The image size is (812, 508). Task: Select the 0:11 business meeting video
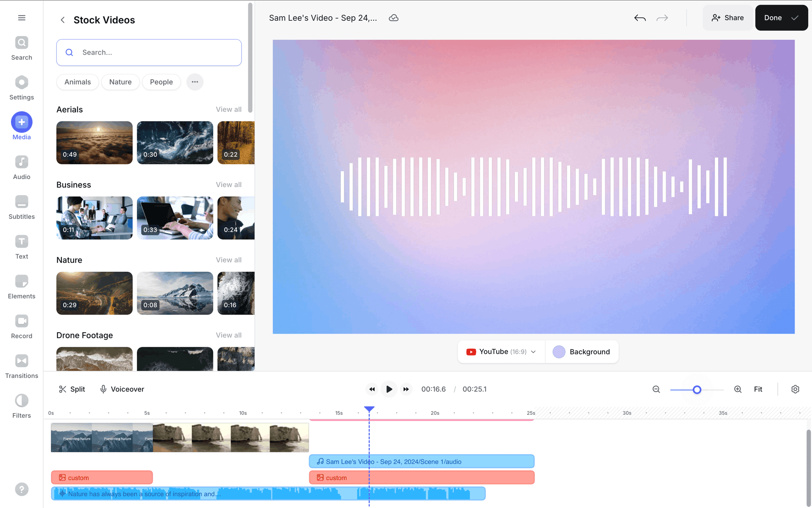click(94, 218)
